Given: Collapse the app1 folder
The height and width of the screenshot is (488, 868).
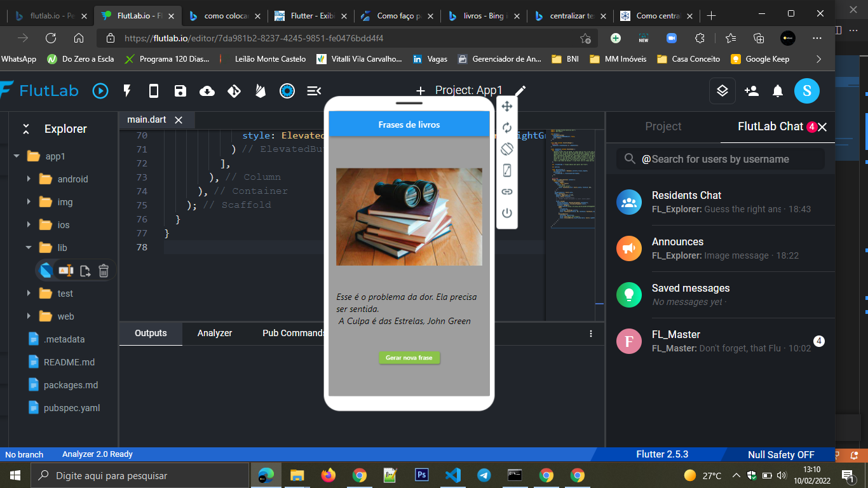Looking at the screenshot, I should (x=17, y=156).
